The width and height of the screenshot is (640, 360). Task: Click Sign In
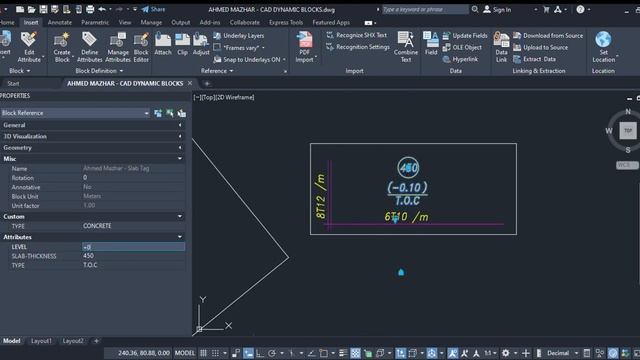tap(498, 9)
